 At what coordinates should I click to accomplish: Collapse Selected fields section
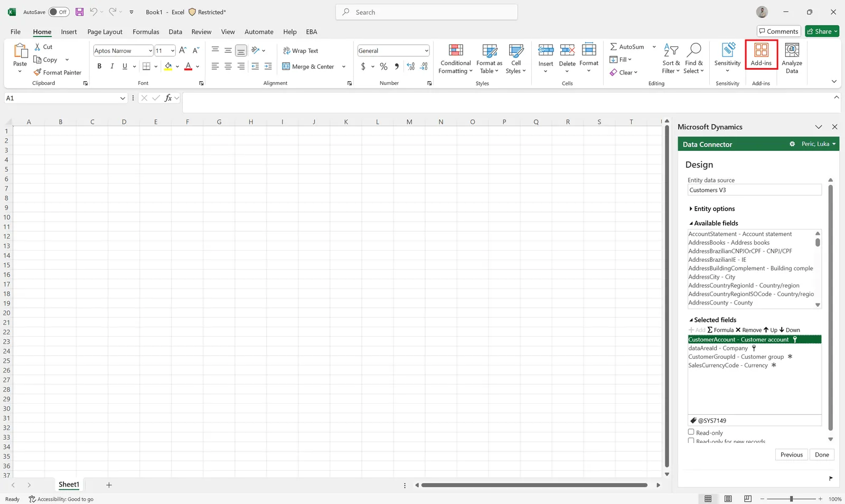712,320
